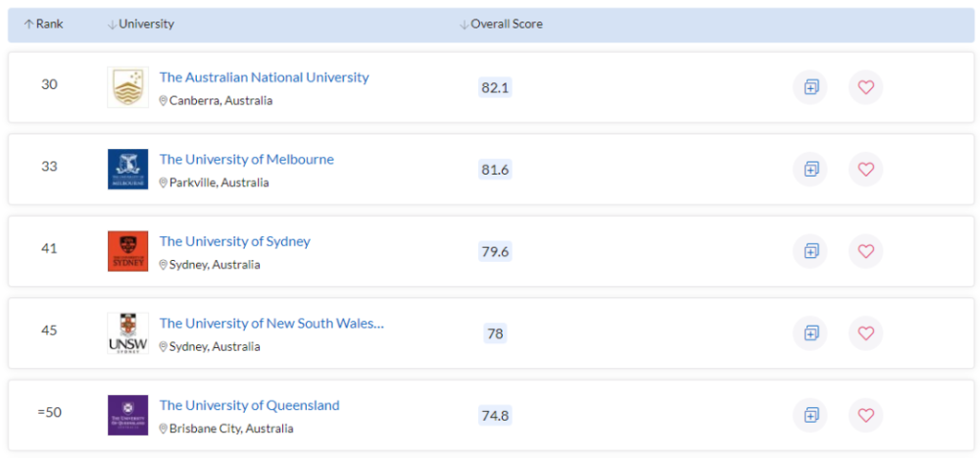Open The University of New South Wales link
Screen dimensions: 980x458
(x=271, y=324)
